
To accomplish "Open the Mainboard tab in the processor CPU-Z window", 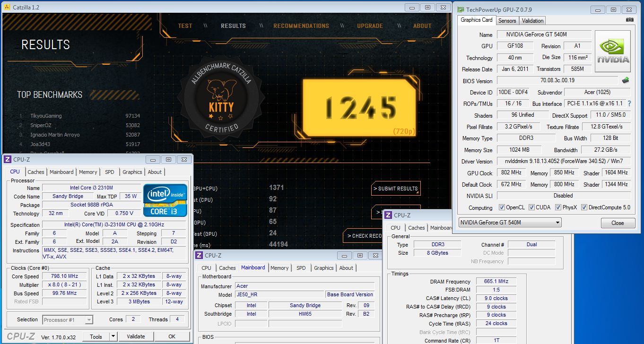I will [x=61, y=172].
